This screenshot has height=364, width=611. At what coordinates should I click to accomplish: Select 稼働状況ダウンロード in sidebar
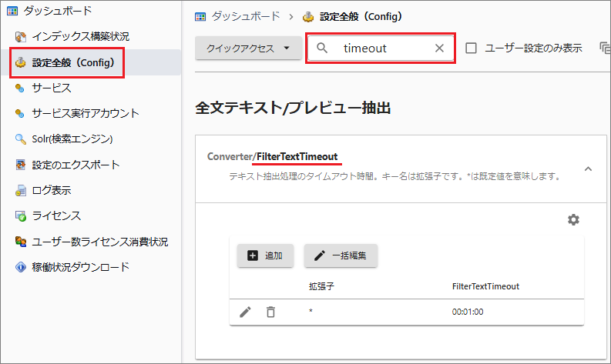pos(80,267)
